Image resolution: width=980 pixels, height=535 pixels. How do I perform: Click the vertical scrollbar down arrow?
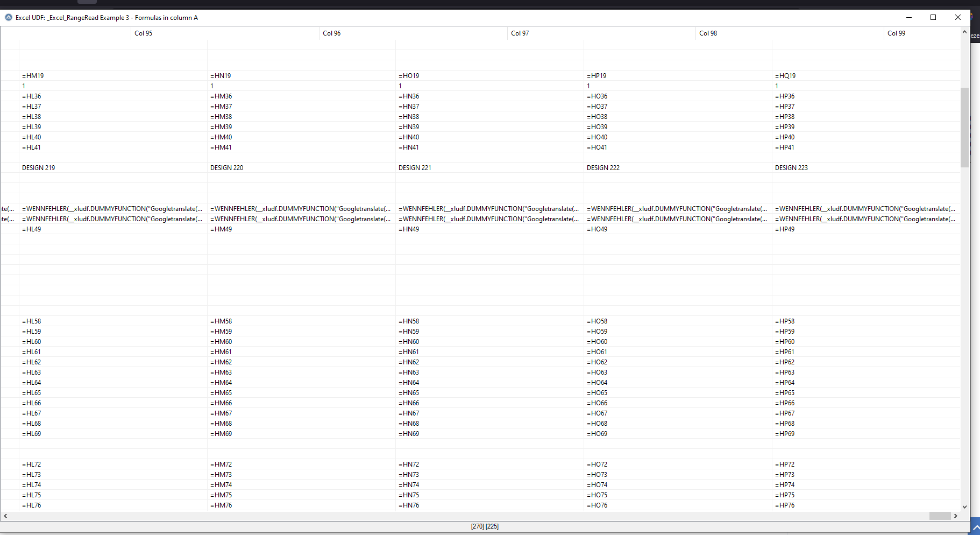pos(964,506)
